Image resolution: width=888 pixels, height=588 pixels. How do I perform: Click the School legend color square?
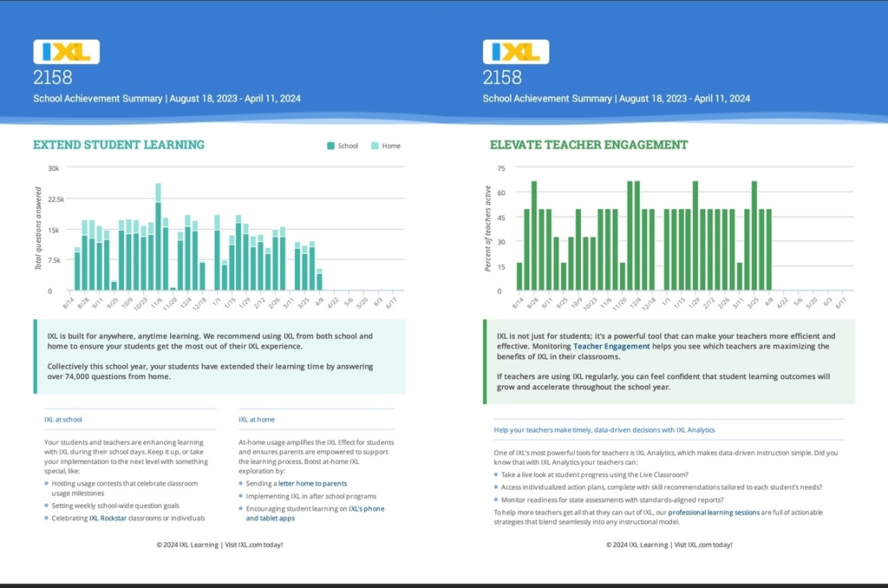331,146
